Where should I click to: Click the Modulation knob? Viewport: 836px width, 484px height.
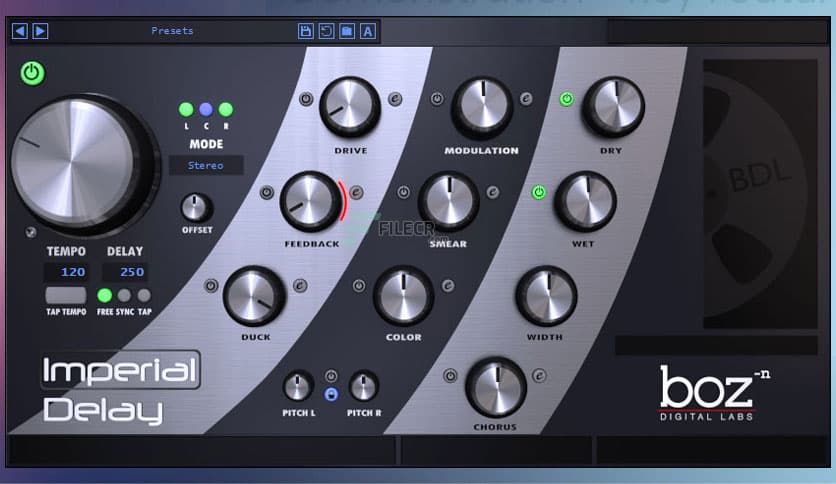(482, 108)
